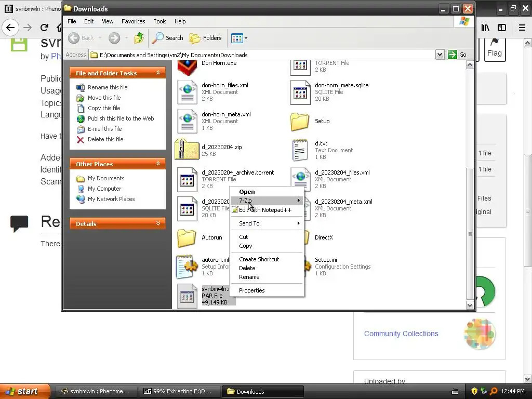The image size is (532, 399).
Task: Select the don-horn_files.xml file icon
Action: coord(187,92)
